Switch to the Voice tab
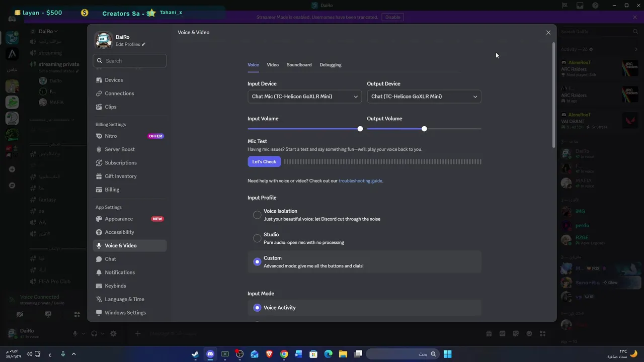This screenshot has height=362, width=644. (x=253, y=65)
